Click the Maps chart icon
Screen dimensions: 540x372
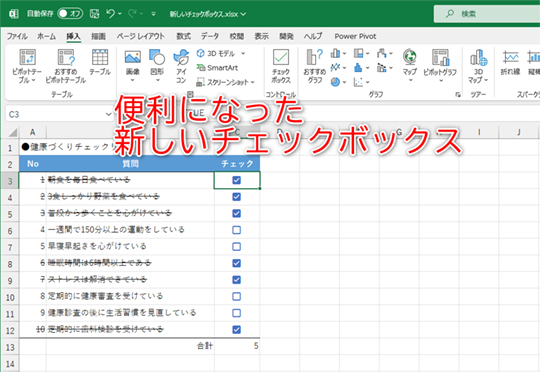[x=410, y=57]
